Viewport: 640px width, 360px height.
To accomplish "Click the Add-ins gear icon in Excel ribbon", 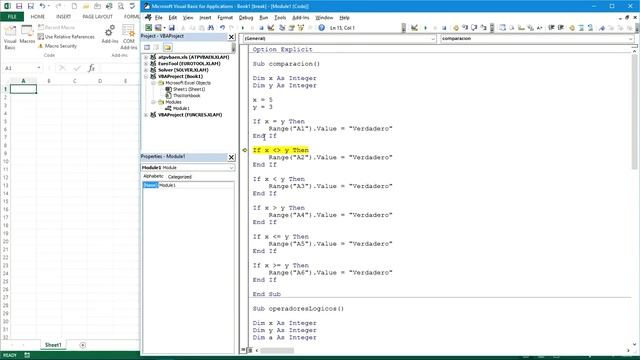I will (x=110, y=34).
